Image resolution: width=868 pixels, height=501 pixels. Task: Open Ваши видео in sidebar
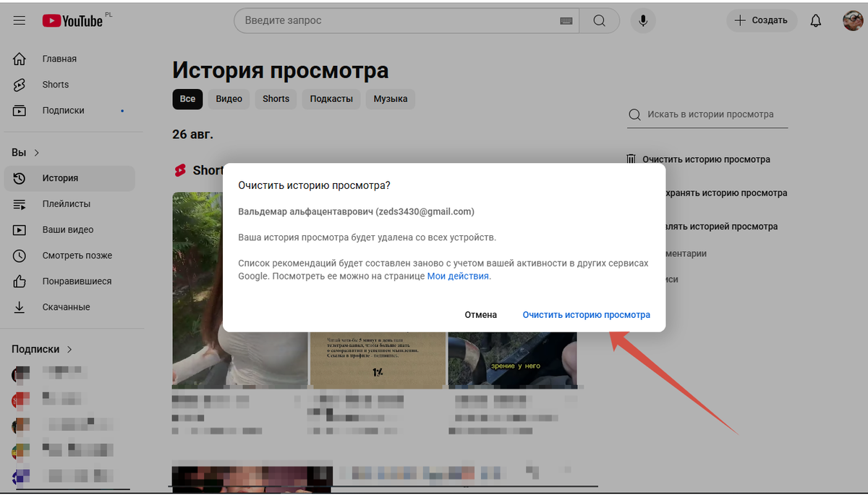(69, 230)
